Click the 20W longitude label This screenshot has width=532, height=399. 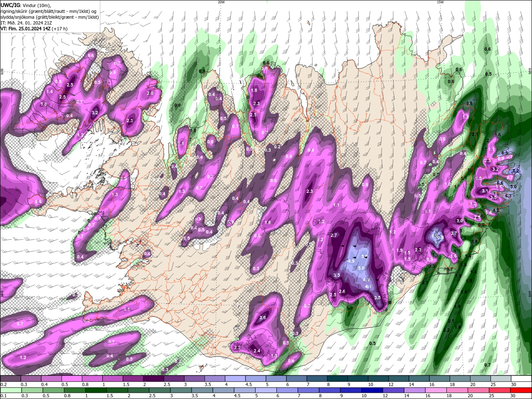[221, 2]
